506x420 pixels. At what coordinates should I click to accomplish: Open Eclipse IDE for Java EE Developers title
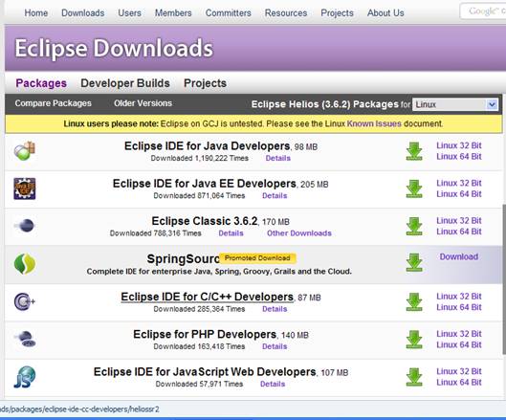(x=205, y=184)
